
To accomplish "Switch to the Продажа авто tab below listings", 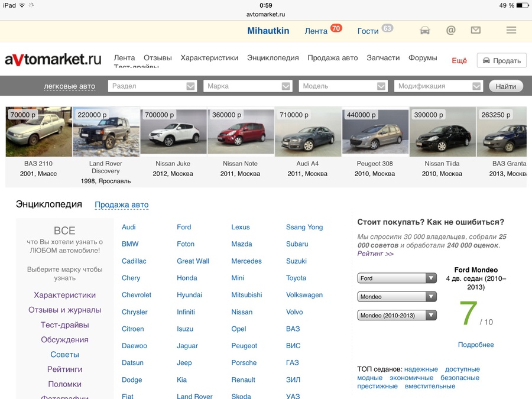I will 121,205.
